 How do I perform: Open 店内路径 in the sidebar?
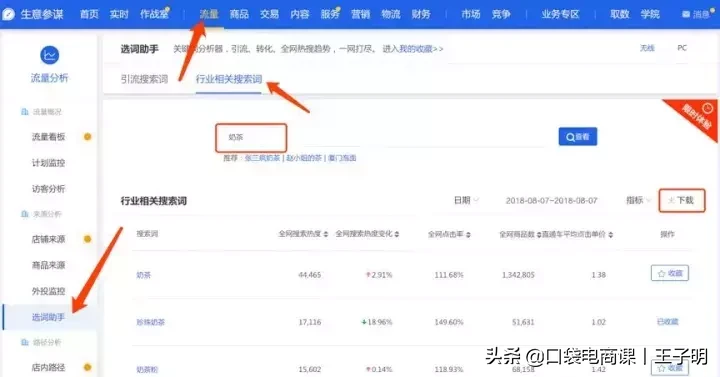pyautogui.click(x=49, y=367)
